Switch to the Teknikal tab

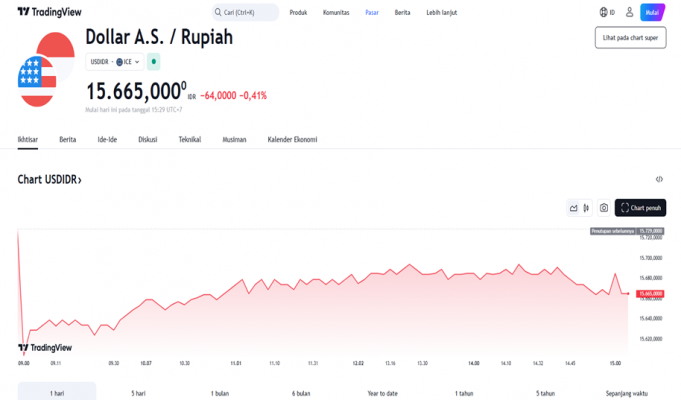(190, 139)
